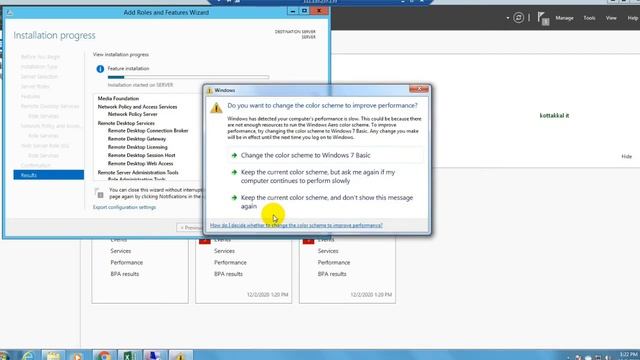Open Internet Explorer from the taskbar

(27, 356)
